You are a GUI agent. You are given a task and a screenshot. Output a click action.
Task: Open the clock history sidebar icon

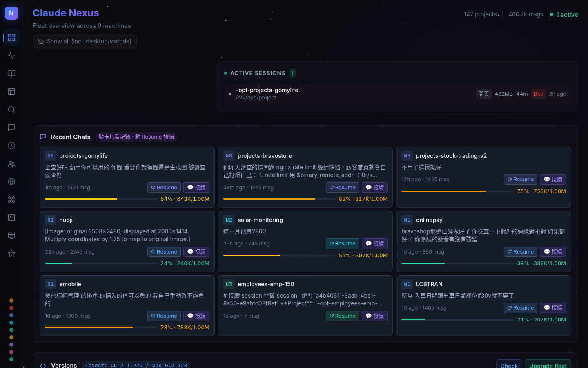(11, 146)
